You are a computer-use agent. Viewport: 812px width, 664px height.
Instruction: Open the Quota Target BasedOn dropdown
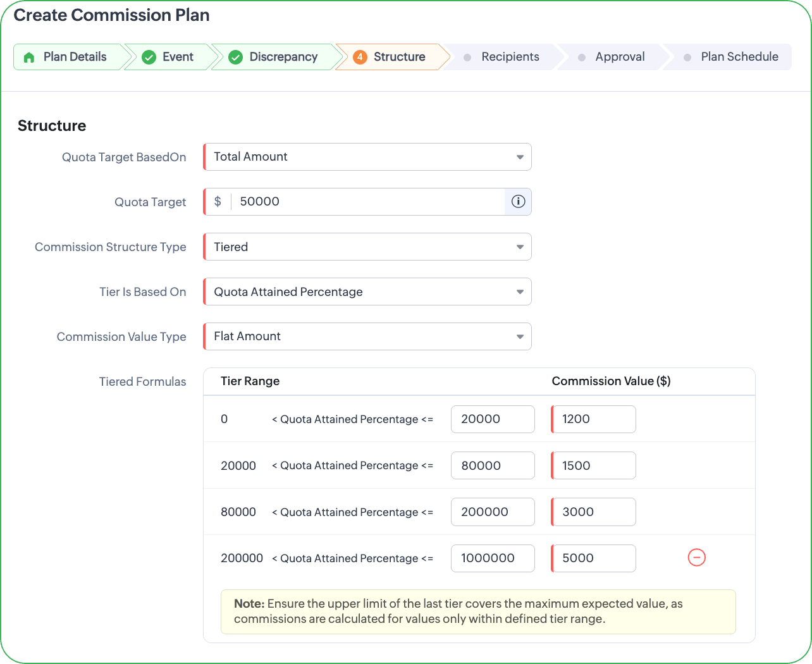(x=367, y=157)
